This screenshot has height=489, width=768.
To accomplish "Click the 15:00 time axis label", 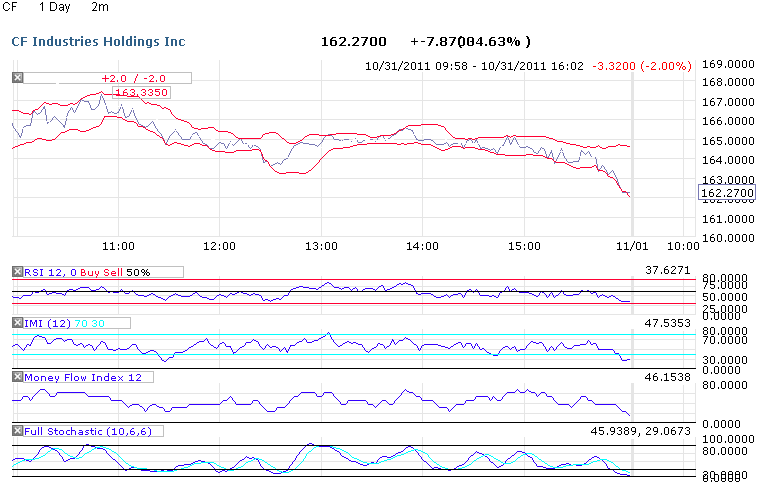I will point(524,246).
